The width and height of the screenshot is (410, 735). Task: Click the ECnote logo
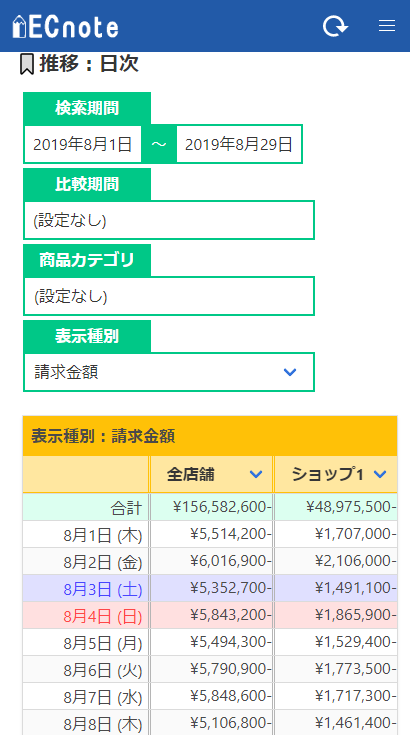pyautogui.click(x=66, y=27)
